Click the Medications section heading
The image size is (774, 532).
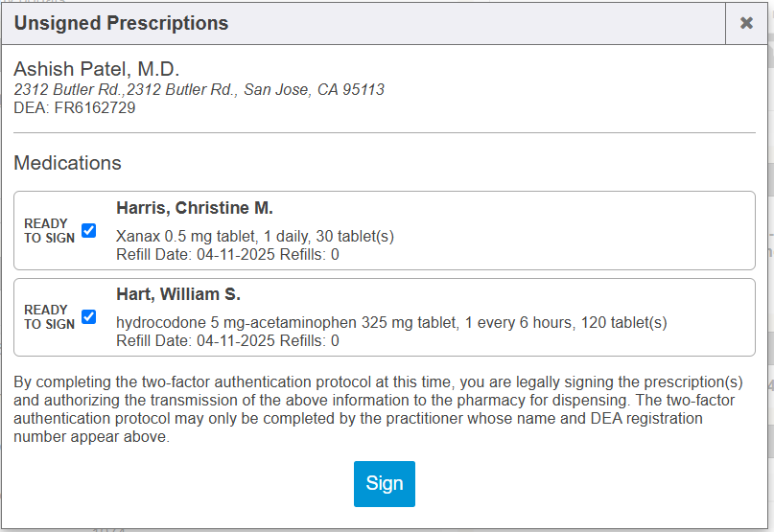(67, 163)
